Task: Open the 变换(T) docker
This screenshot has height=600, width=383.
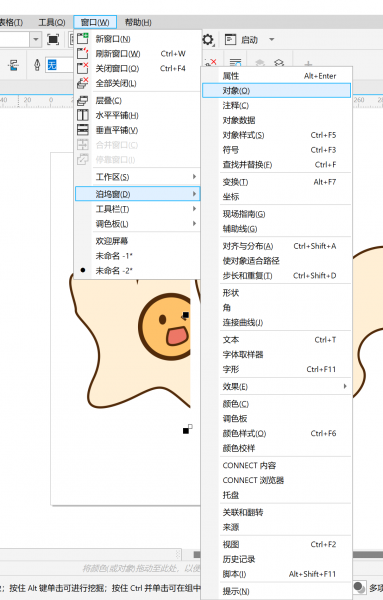Action: click(276, 182)
